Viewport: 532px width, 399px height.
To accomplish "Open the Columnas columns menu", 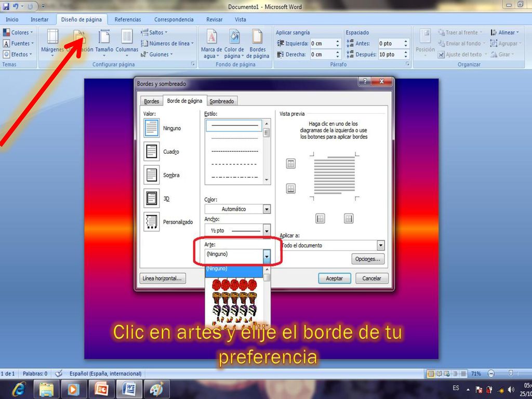I will click(127, 42).
